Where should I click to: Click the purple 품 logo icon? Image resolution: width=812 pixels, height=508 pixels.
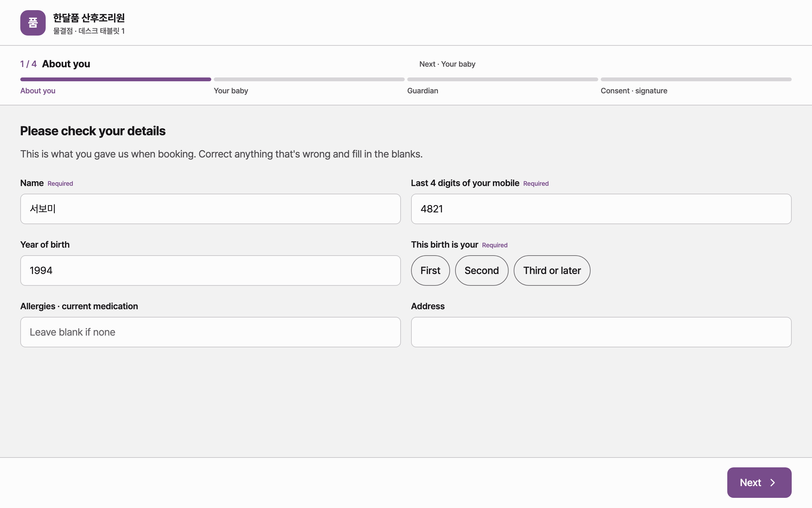pos(33,23)
